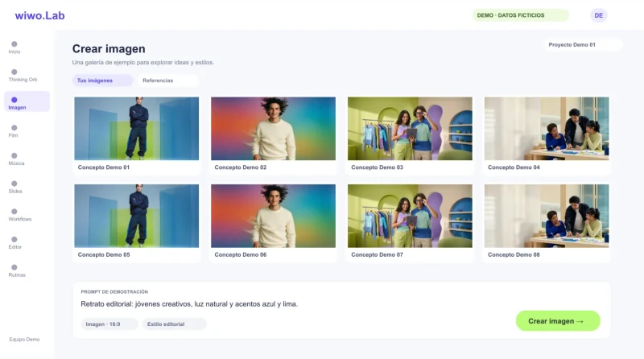
Task: Click Equipo Demo at sidebar bottom
Action: [x=25, y=340]
